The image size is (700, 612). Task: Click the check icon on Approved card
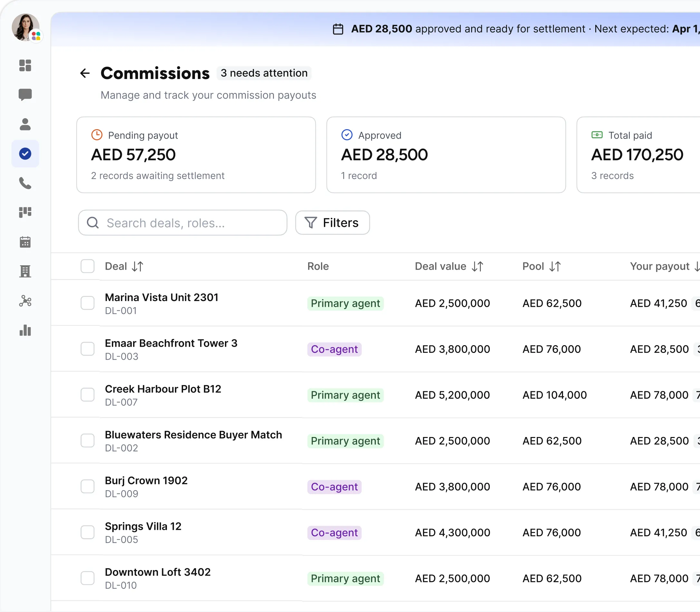347,135
